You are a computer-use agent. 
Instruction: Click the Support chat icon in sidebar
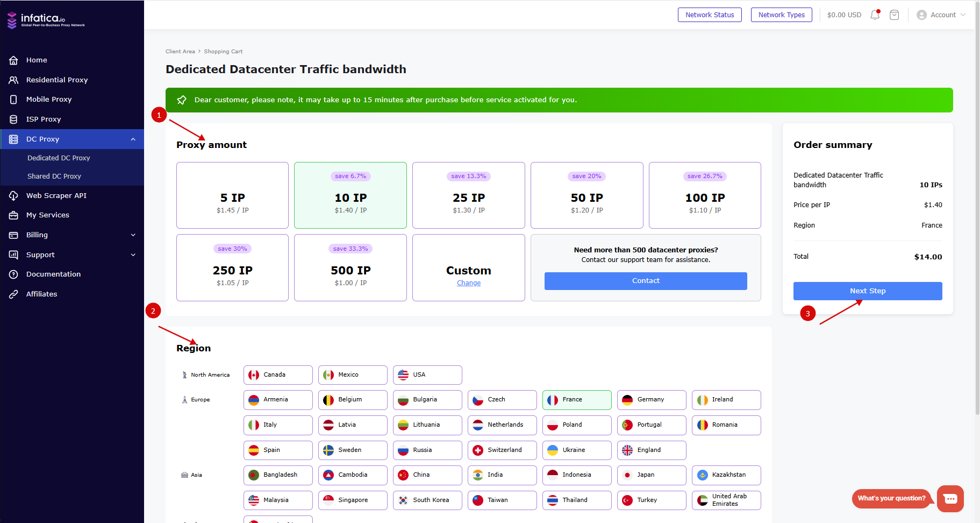pos(13,255)
